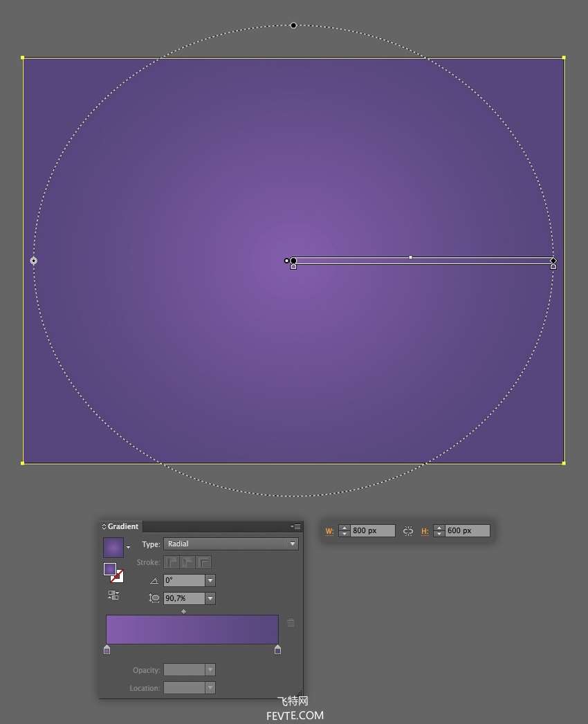Click the Width stepper arrows
588x724 pixels.
coord(344,531)
